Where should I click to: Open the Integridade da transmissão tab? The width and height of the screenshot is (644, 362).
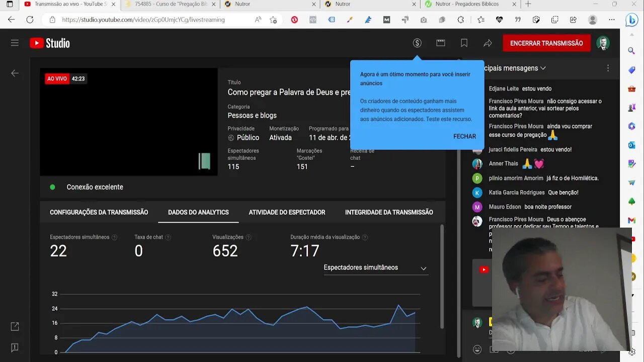click(389, 212)
